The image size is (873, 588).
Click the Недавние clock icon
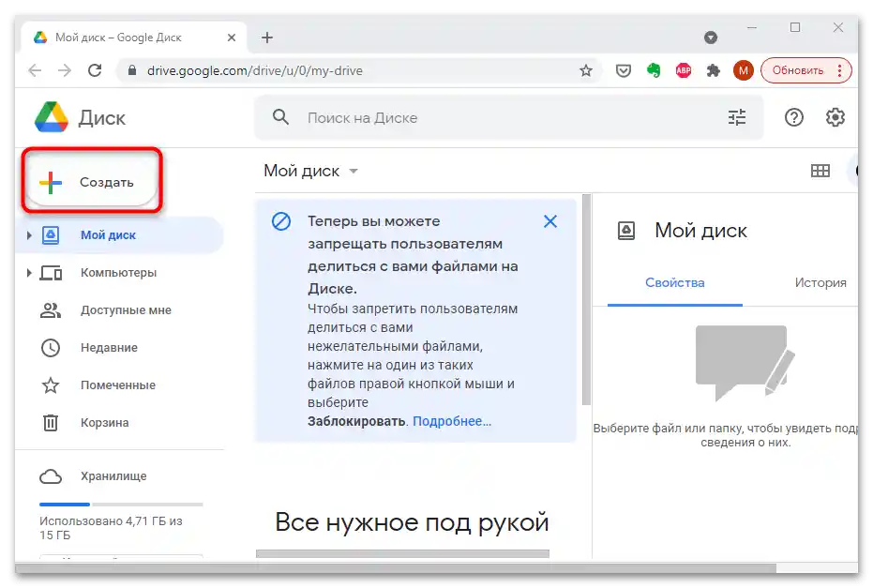tap(51, 347)
